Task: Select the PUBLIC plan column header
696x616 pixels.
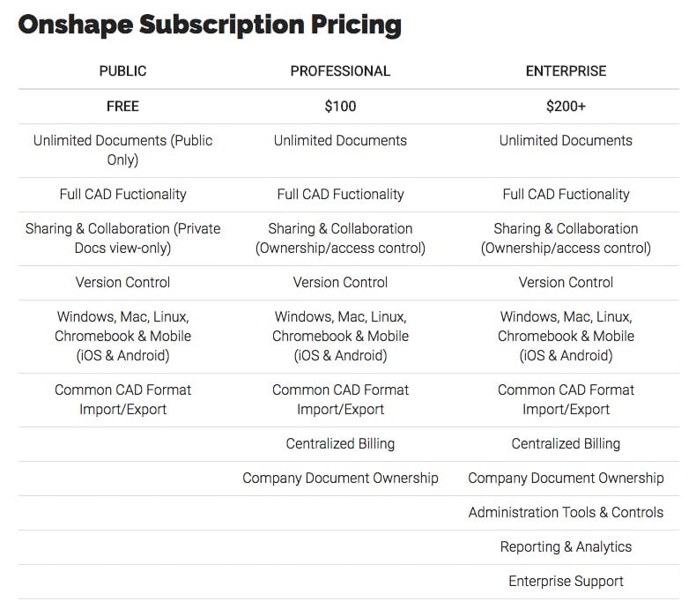Action: tap(122, 71)
